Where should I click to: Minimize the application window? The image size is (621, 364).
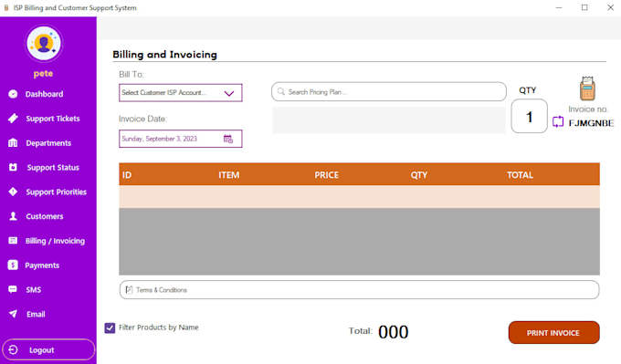pyautogui.click(x=559, y=7)
